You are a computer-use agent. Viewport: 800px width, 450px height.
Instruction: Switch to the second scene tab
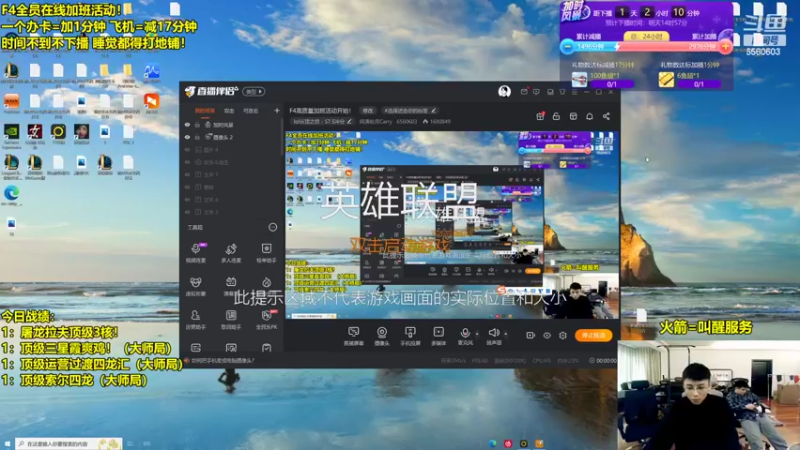pos(229,111)
